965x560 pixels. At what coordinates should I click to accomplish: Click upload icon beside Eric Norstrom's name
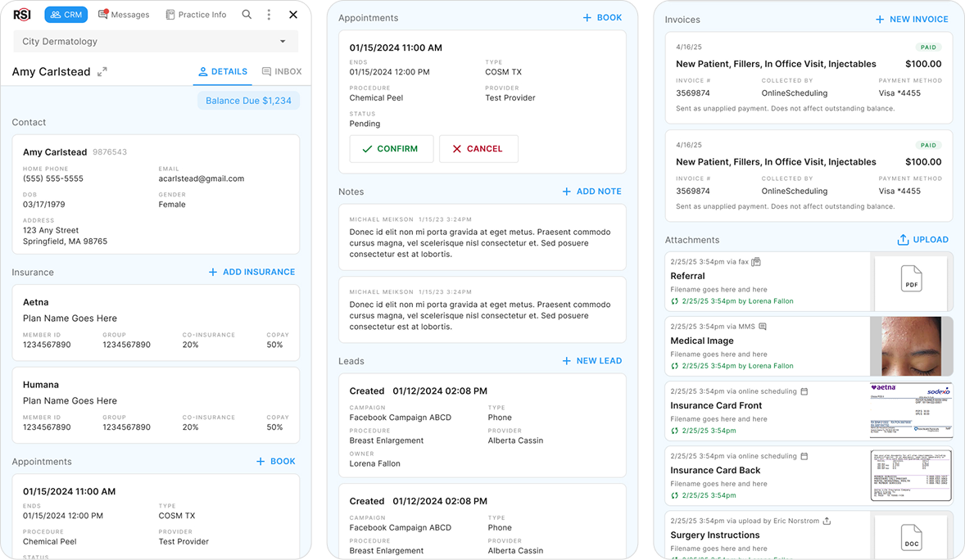tap(827, 521)
